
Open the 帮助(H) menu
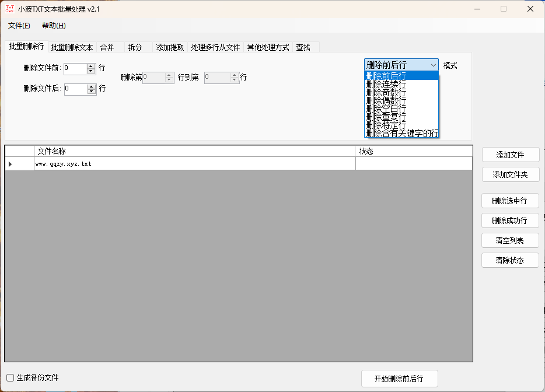(53, 26)
